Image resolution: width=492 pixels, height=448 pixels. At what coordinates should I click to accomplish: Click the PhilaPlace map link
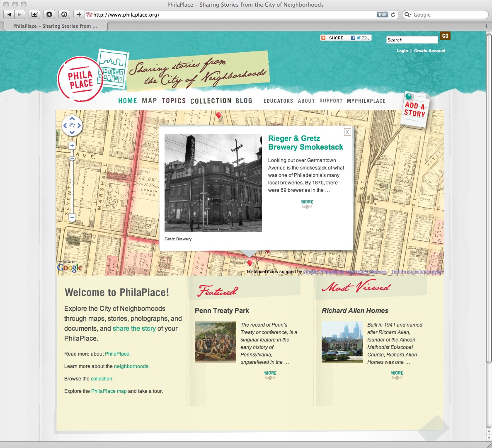click(109, 391)
